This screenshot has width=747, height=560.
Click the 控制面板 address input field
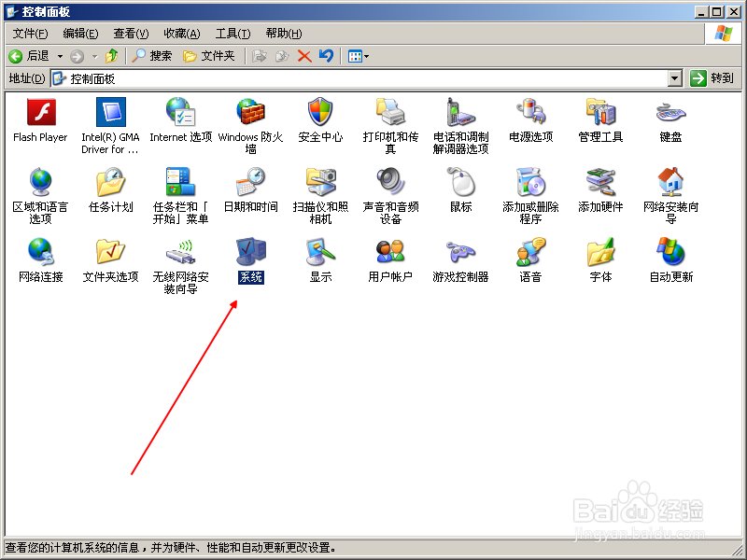coord(364,79)
